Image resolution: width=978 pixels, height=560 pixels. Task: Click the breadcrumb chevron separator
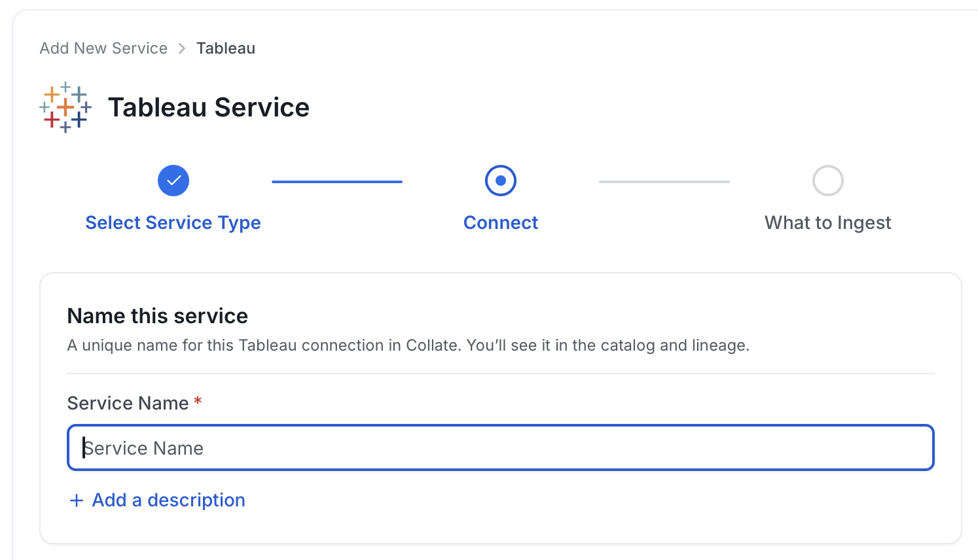[x=182, y=49]
